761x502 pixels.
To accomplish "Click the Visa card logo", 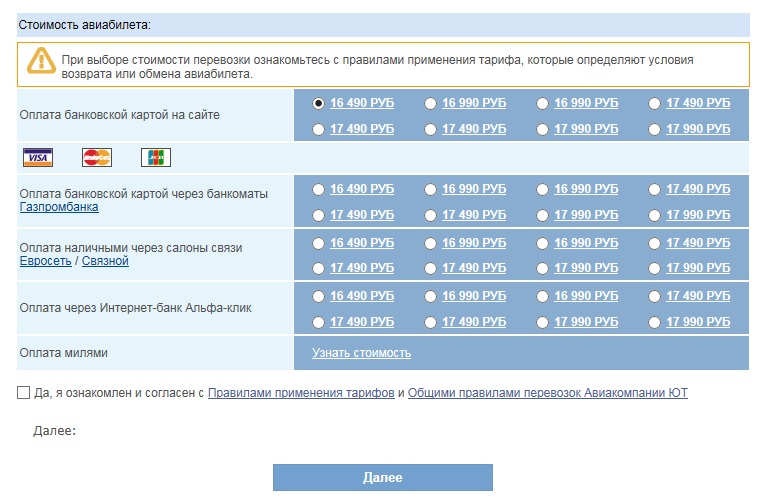I will (39, 157).
